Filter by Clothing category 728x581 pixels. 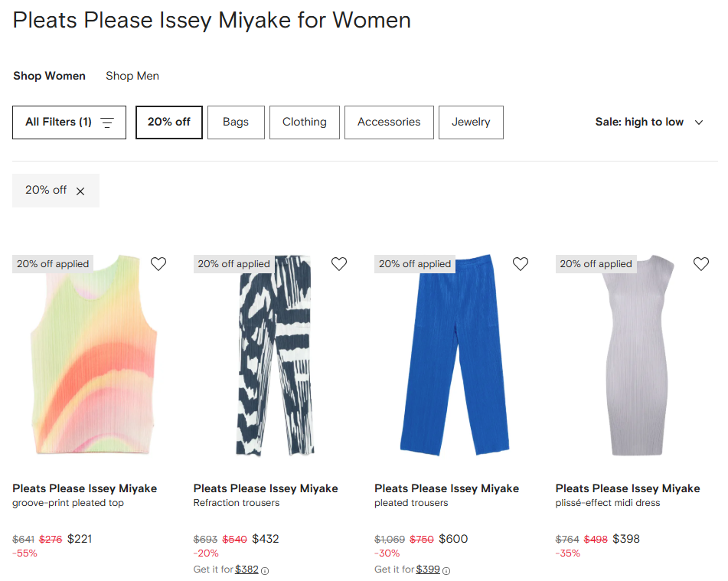pos(304,122)
